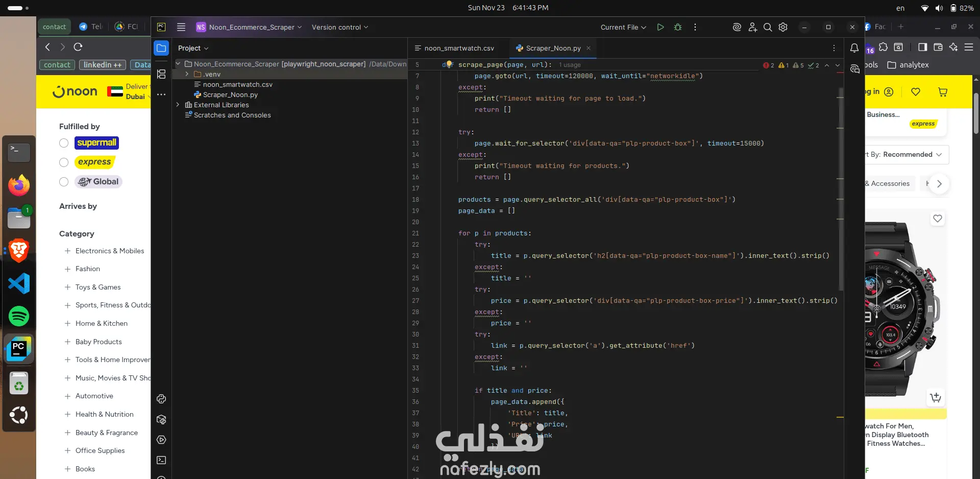Start debugging with the bug icon

coord(678,27)
